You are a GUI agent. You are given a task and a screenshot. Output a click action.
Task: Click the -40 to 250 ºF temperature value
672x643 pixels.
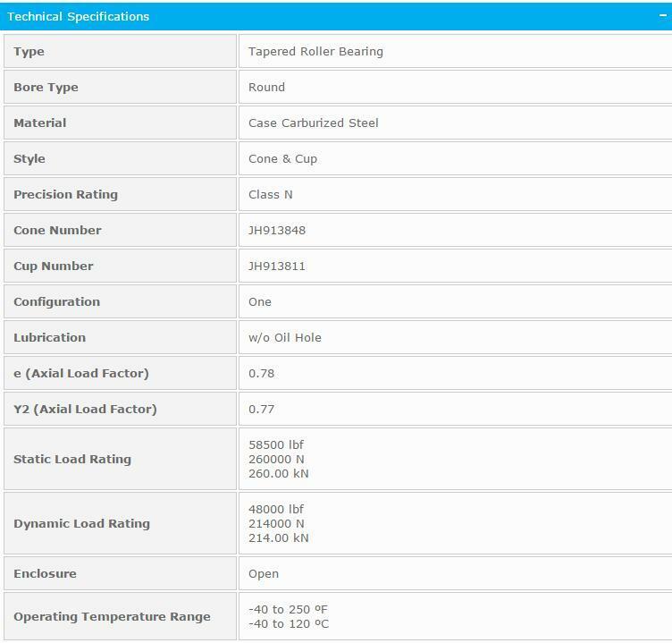point(288,609)
